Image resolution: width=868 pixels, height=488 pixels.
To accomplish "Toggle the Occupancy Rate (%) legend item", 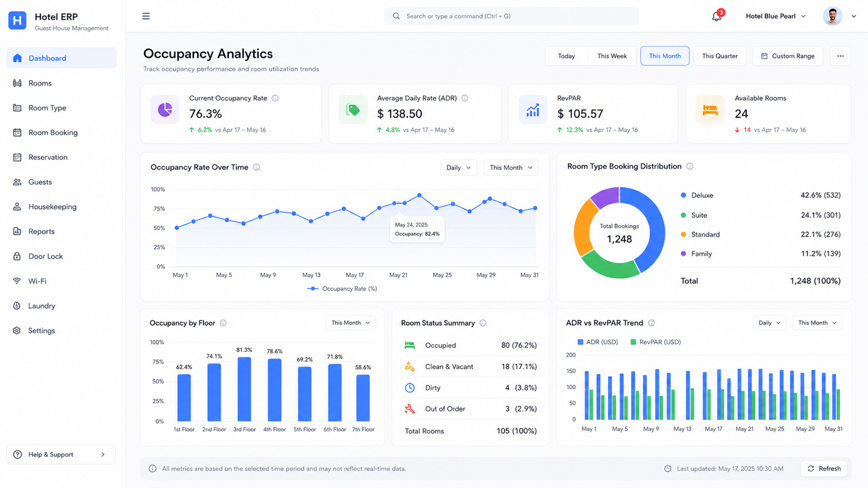I will [x=342, y=288].
